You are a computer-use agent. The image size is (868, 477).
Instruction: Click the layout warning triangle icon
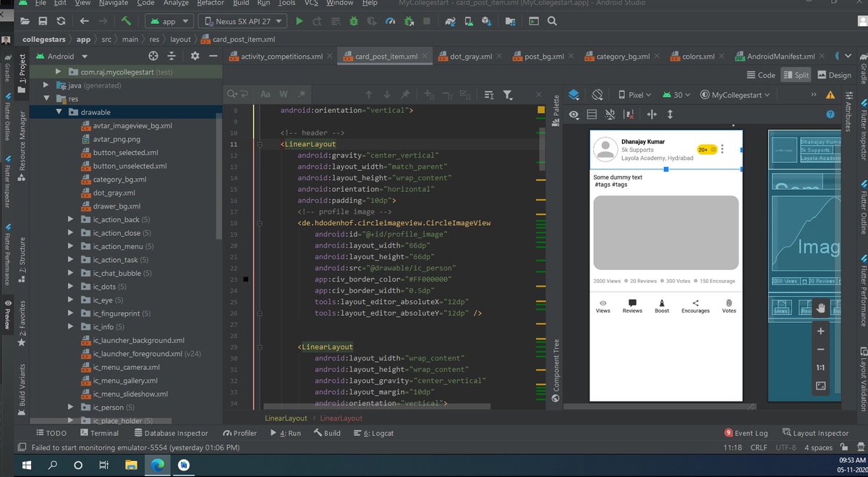[x=830, y=95]
